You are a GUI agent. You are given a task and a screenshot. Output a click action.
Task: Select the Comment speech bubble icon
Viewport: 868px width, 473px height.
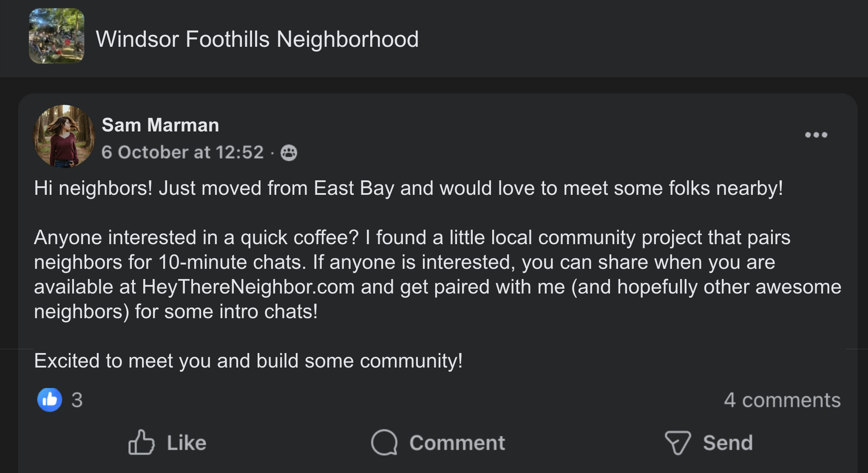pyautogui.click(x=385, y=442)
